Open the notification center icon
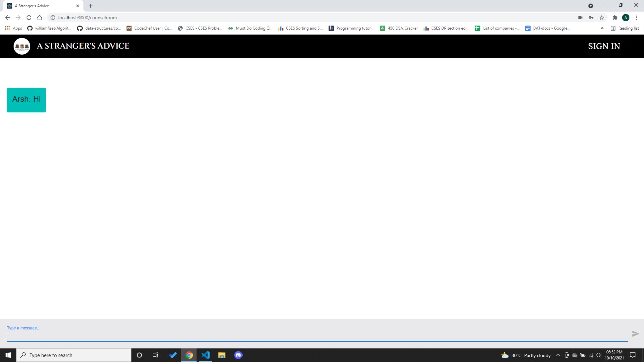644x362 pixels. (633, 355)
